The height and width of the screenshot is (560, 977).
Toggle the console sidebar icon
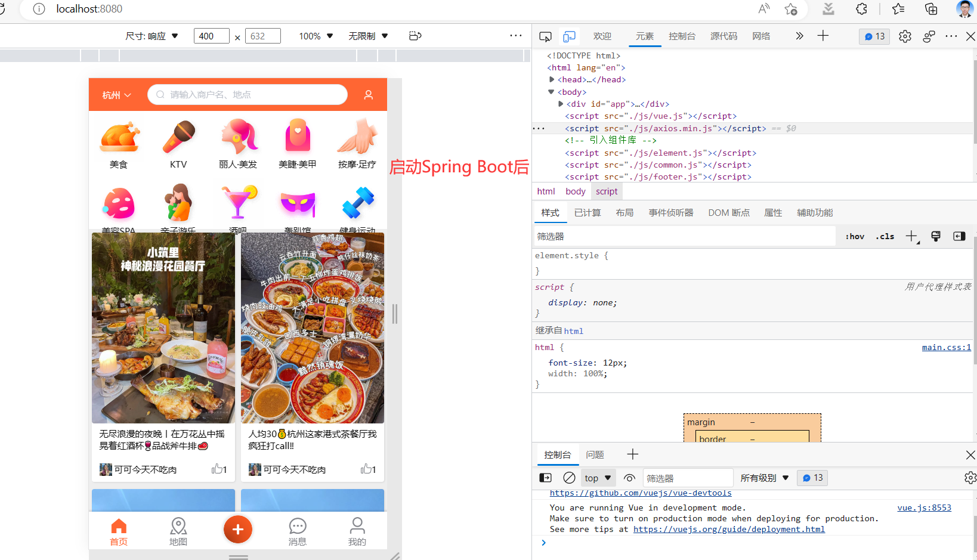coord(545,478)
